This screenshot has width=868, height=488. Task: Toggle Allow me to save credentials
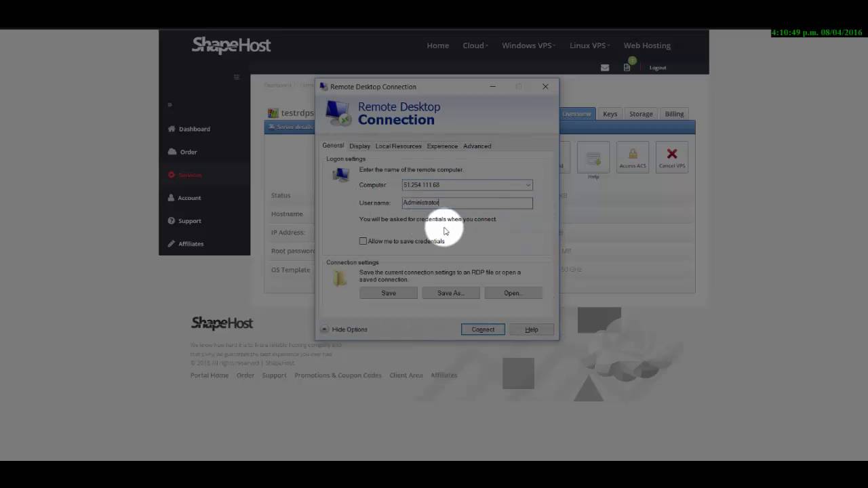pyautogui.click(x=363, y=241)
